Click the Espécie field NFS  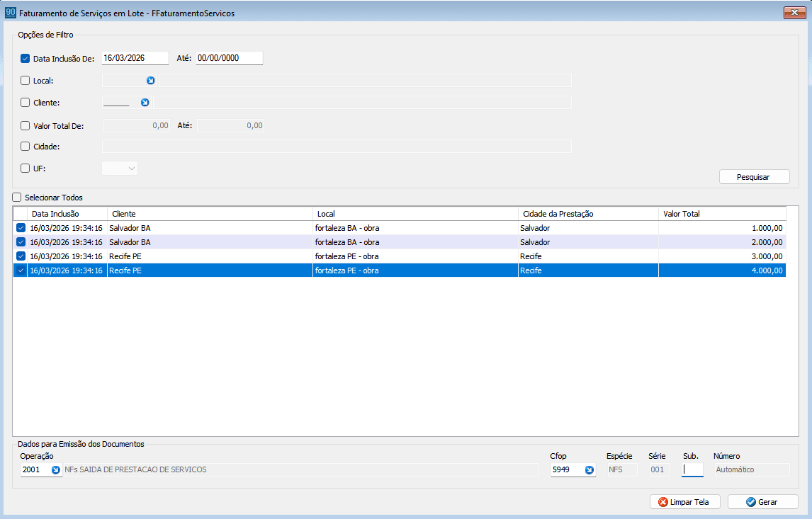(x=622, y=470)
